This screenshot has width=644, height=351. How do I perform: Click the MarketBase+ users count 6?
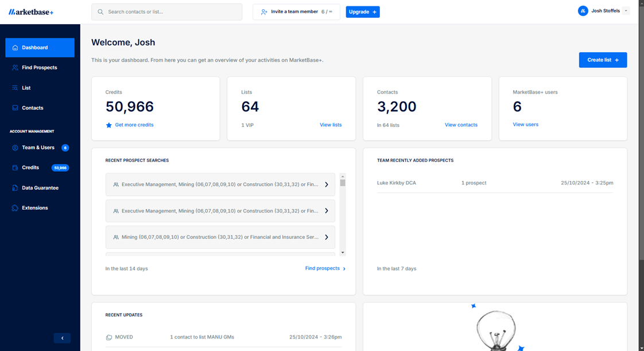pos(517,107)
